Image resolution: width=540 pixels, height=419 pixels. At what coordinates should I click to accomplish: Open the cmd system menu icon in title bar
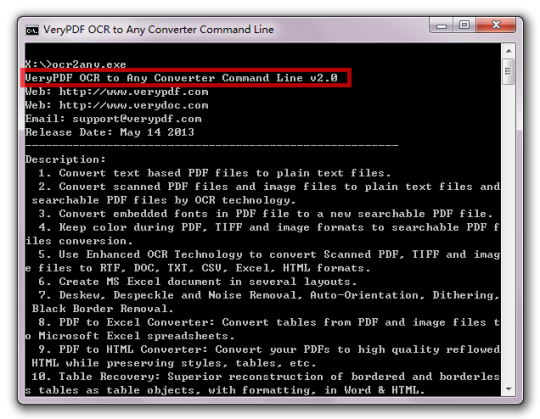(x=32, y=30)
